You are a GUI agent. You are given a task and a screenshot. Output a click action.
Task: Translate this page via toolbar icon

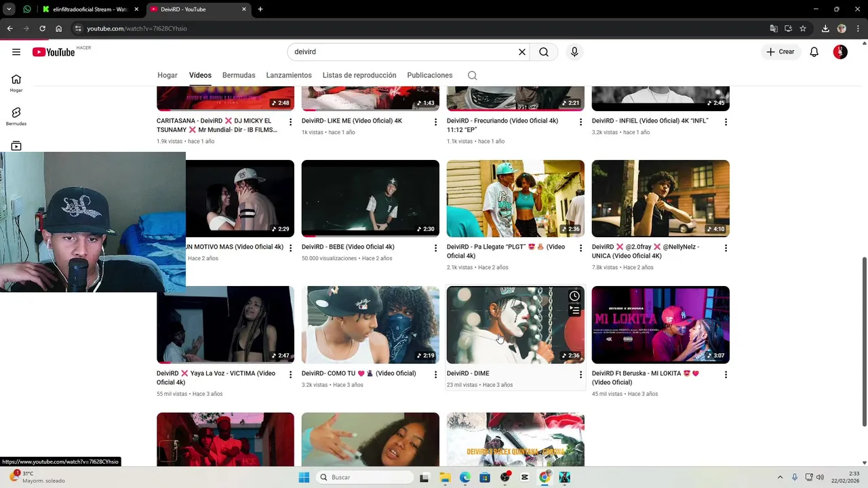(x=773, y=28)
